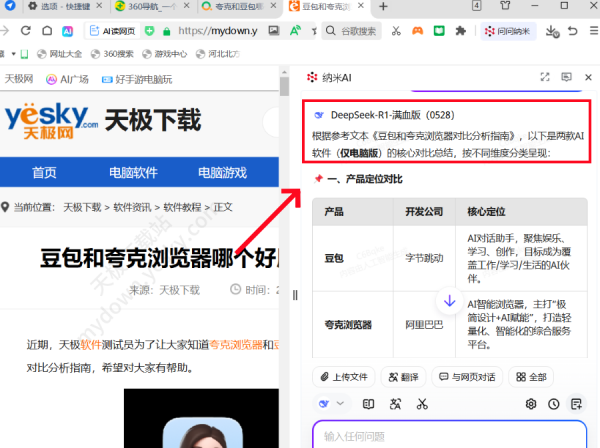
Task: Click the browser extensions puzzle icon
Action: (460, 31)
